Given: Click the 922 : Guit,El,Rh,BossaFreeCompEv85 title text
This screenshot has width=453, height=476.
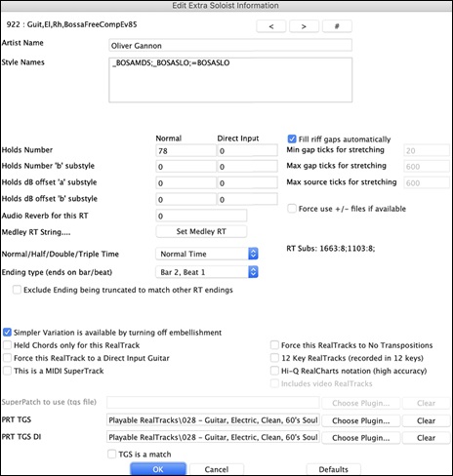Looking at the screenshot, I should coord(71,24).
